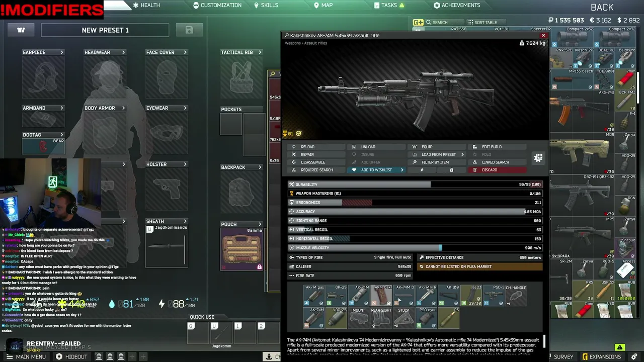Select the AKM bakelite pistol grip part
The width and height of the screenshot is (644, 362).
pos(381,296)
